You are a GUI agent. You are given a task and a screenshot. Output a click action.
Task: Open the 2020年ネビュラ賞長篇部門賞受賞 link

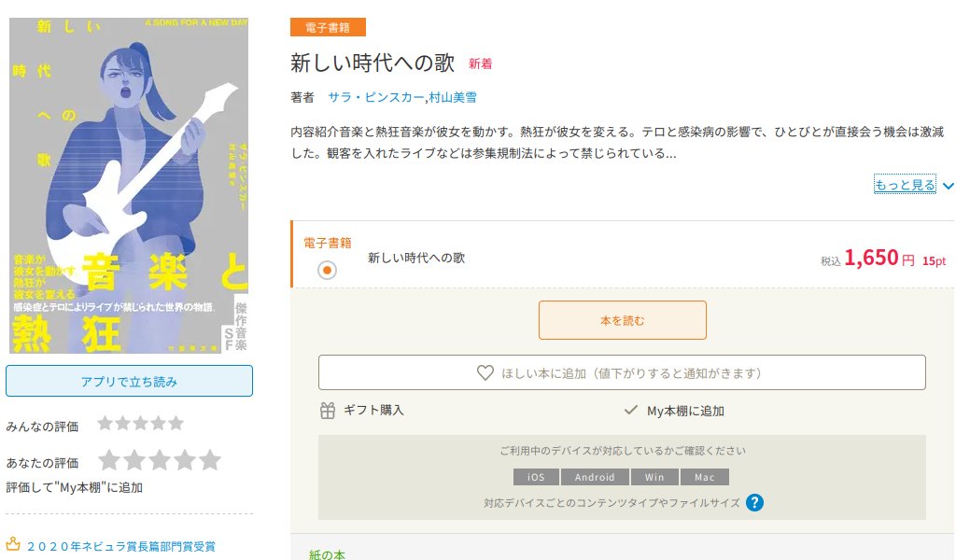pyautogui.click(x=120, y=546)
